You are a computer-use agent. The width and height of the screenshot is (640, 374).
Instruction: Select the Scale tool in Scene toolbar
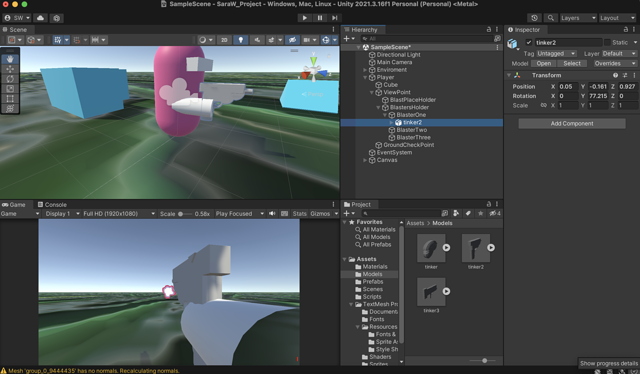click(10, 89)
